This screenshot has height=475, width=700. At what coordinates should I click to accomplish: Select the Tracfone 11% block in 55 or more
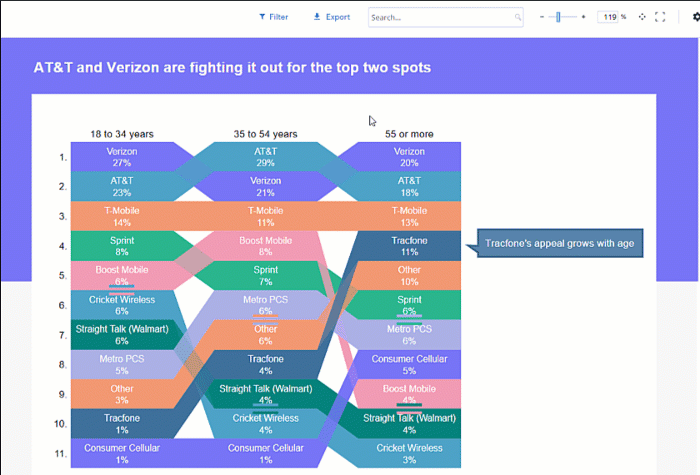click(x=409, y=246)
